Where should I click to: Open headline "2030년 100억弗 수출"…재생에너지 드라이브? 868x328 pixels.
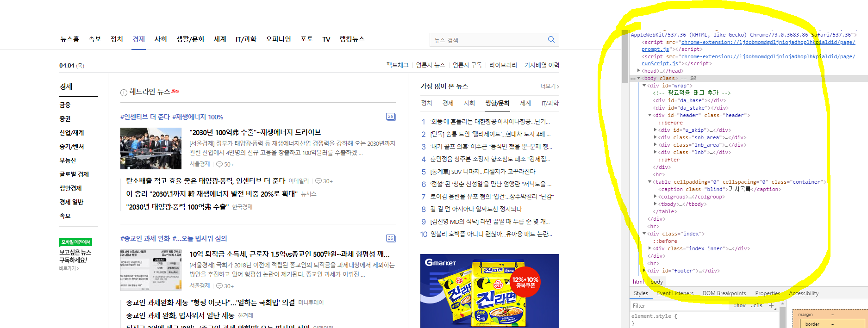255,132
